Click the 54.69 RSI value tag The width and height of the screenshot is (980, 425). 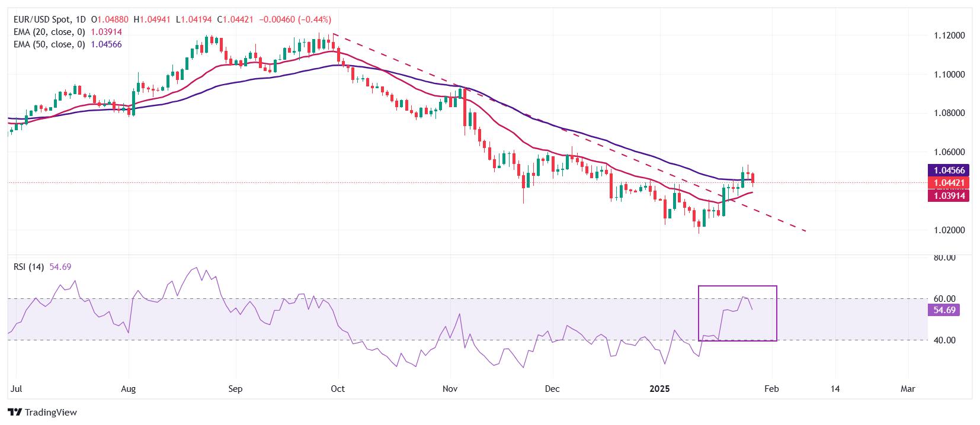[943, 310]
